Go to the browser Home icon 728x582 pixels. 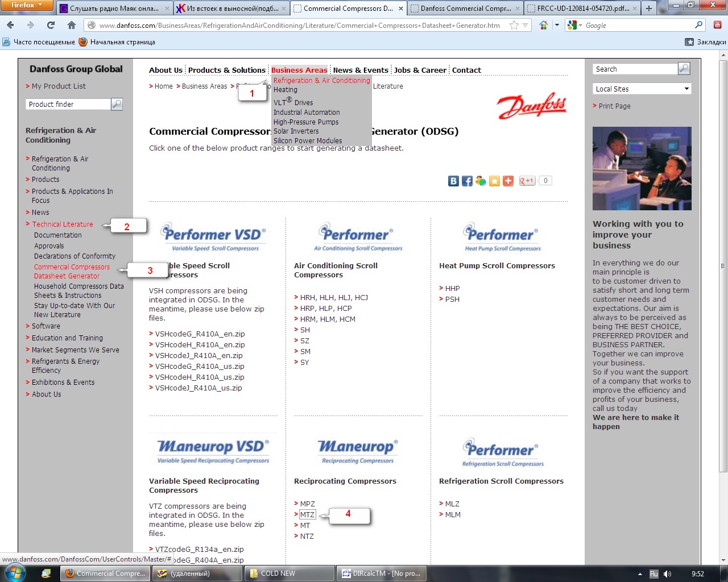(72, 25)
